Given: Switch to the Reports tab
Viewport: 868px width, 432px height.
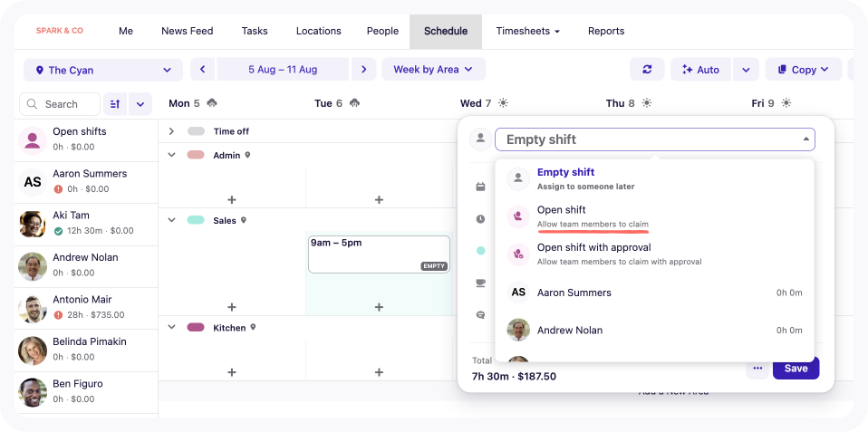Looking at the screenshot, I should click(x=605, y=31).
